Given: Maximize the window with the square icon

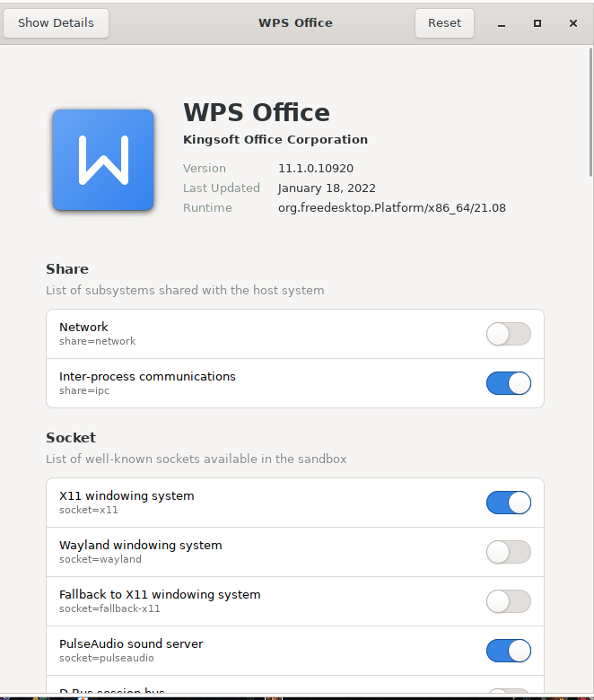Looking at the screenshot, I should click(537, 23).
